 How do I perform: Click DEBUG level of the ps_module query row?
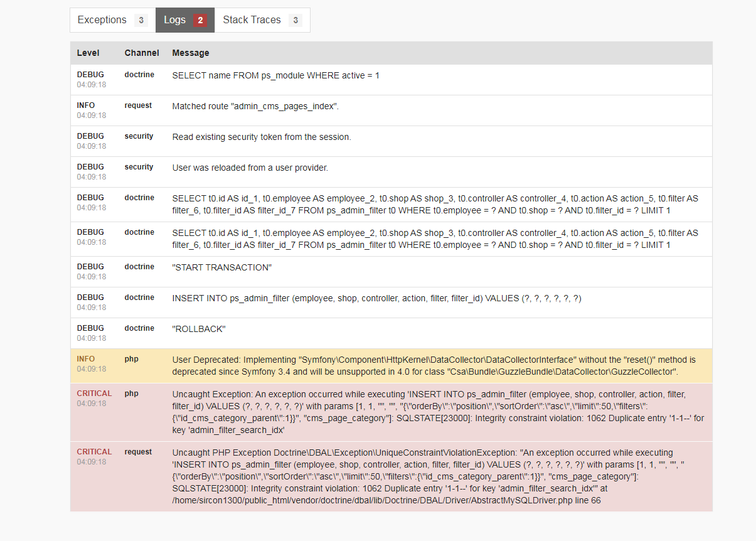coord(90,75)
